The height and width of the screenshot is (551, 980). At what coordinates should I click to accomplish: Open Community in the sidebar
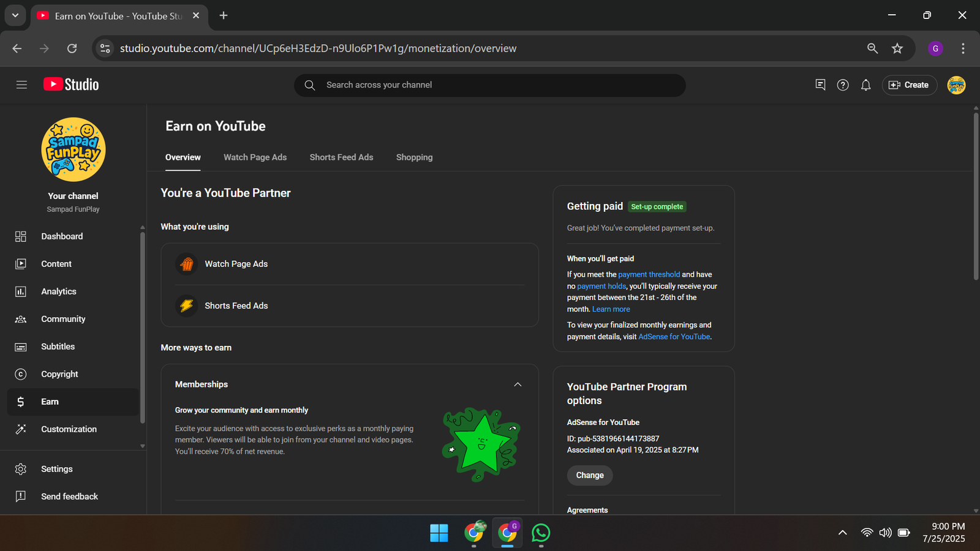pos(73,319)
